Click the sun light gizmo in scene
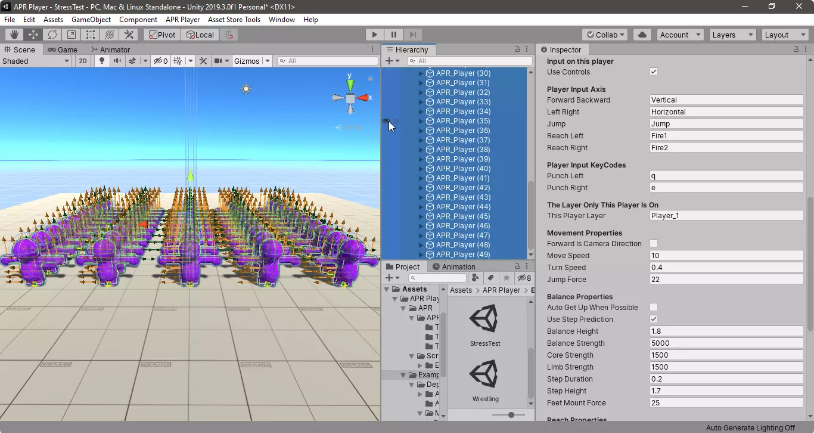The image size is (814, 433). click(x=246, y=89)
